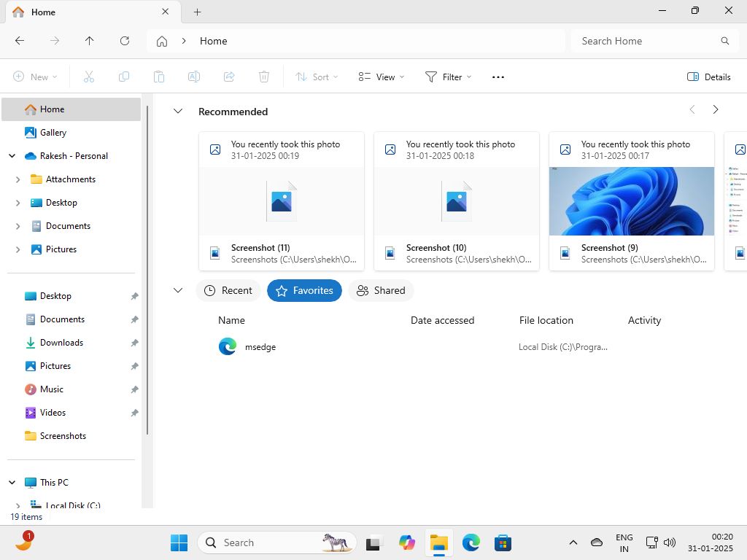The height and width of the screenshot is (560, 747).
Task: Select the Favorites filter pill
Action: [304, 290]
